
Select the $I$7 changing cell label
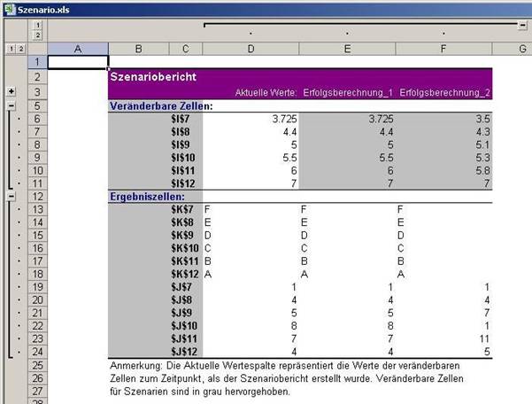181,119
